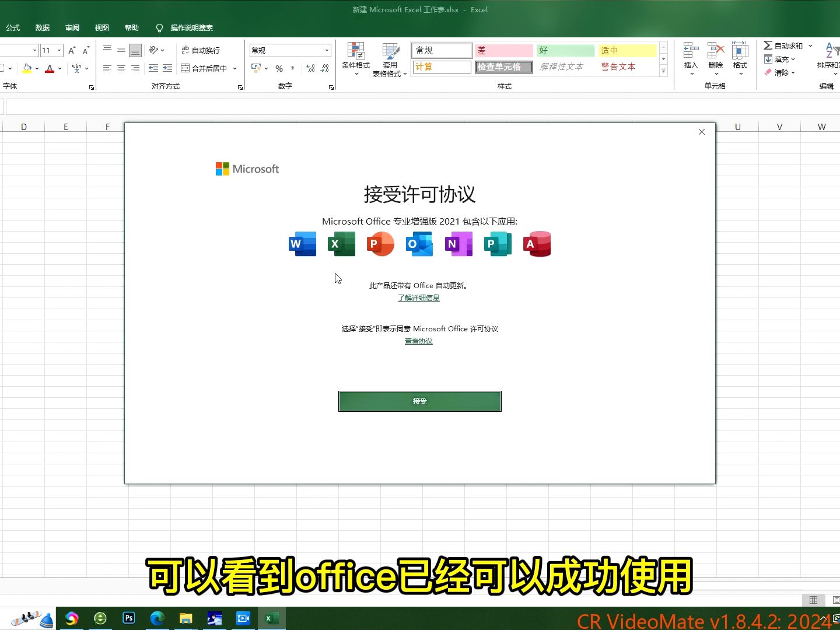Click the Word app icon in dialog
Image resolution: width=840 pixels, height=630 pixels.
[302, 244]
